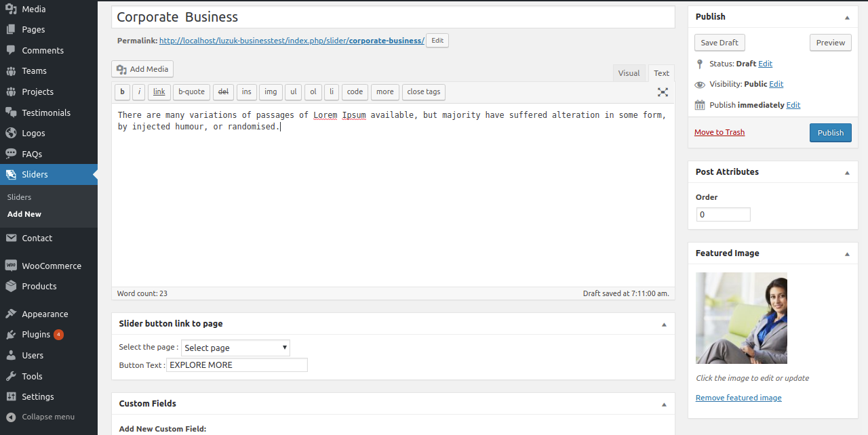Click the blue Publish button
Viewport: 868px width, 435px height.
click(x=830, y=133)
